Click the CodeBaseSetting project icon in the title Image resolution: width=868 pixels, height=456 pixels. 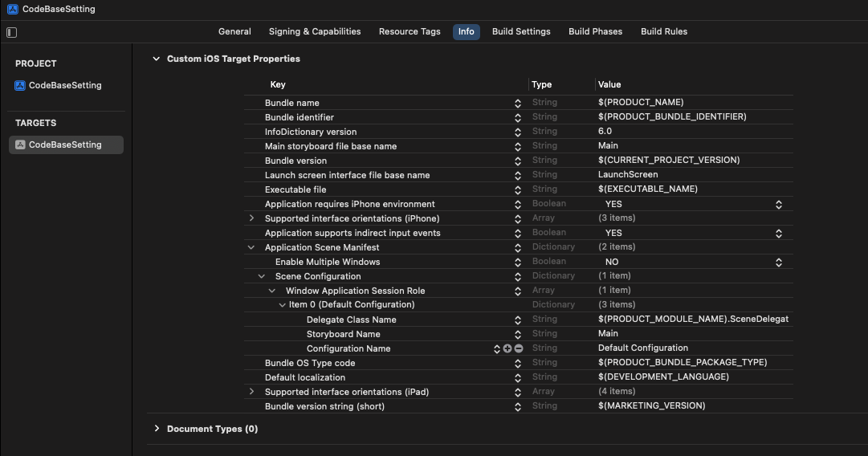pos(12,9)
